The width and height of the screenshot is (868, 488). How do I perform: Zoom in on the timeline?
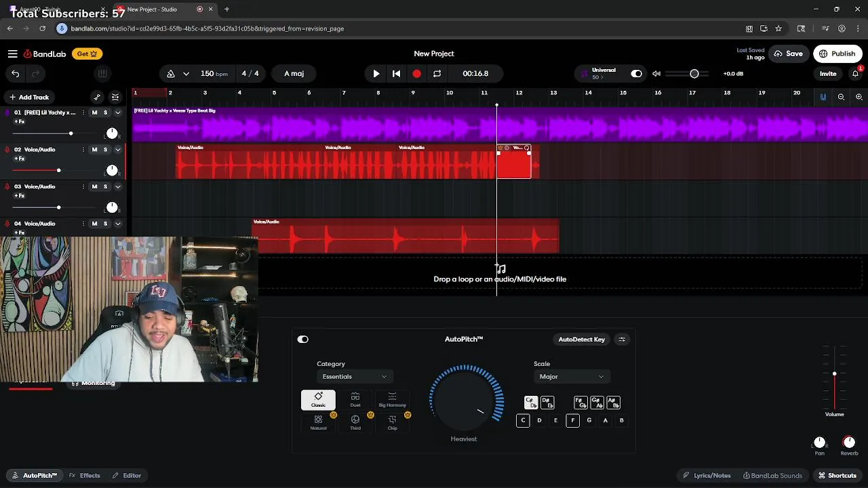pos(859,97)
